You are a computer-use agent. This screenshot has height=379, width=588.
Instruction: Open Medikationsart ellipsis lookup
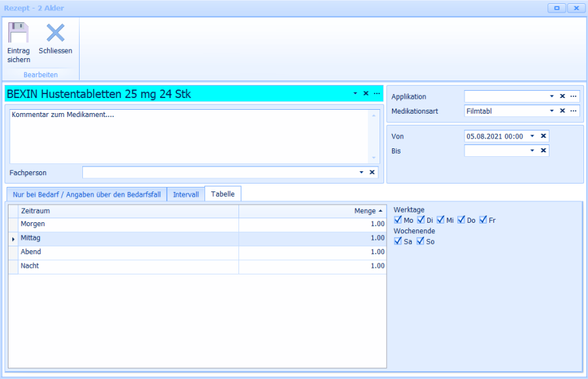pos(574,110)
